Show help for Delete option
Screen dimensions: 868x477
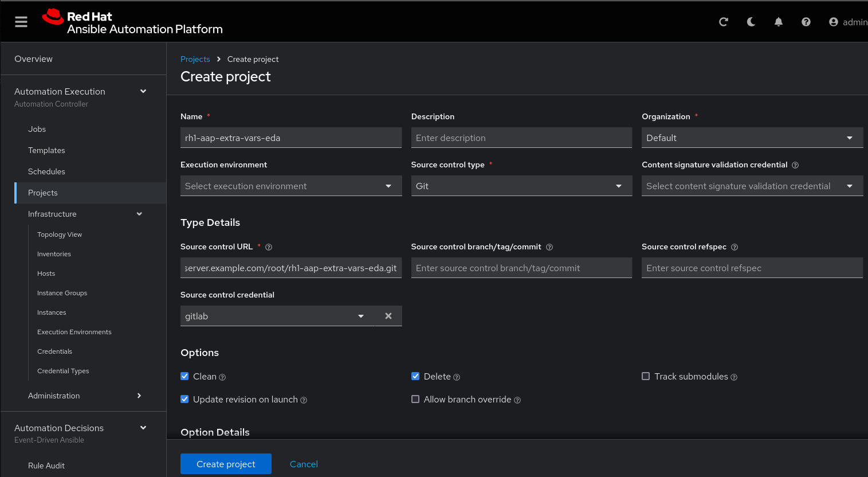tap(457, 377)
